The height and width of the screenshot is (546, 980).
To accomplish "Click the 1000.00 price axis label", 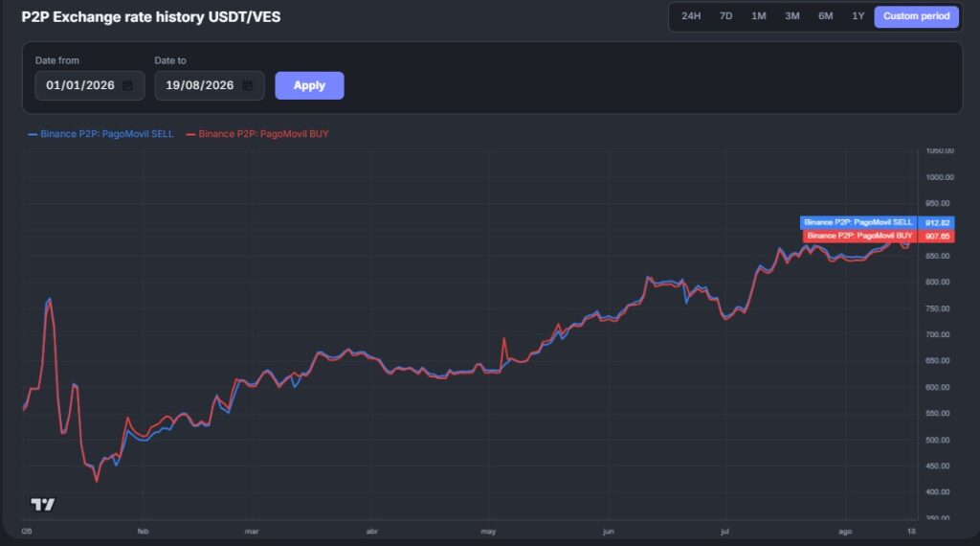I will tap(940, 177).
